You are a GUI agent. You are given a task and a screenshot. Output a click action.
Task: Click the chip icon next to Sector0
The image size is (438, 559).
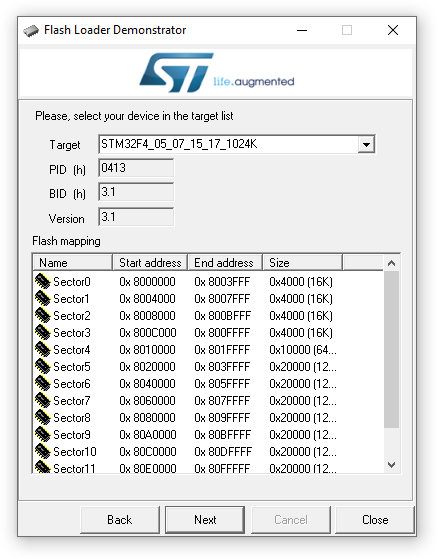42,281
